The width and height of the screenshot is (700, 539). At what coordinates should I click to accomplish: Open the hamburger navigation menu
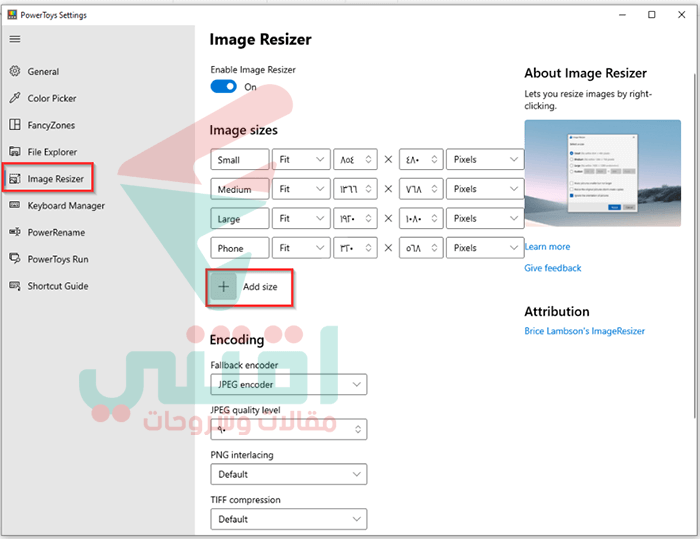[15, 39]
